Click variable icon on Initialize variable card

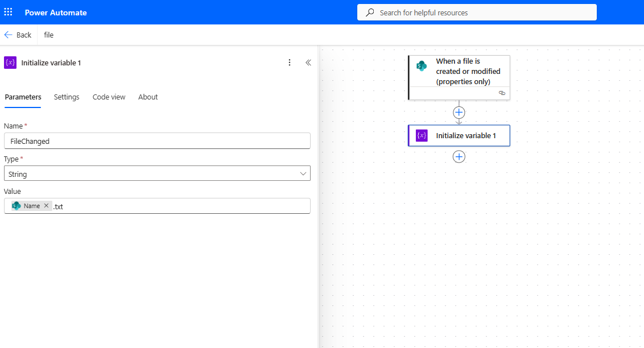pos(422,135)
